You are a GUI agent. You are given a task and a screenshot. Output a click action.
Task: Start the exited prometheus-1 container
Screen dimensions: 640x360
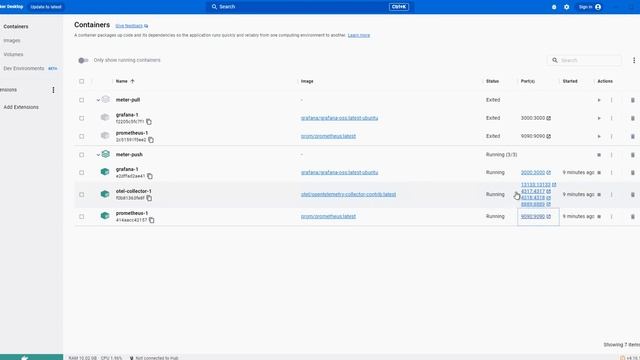tap(599, 136)
